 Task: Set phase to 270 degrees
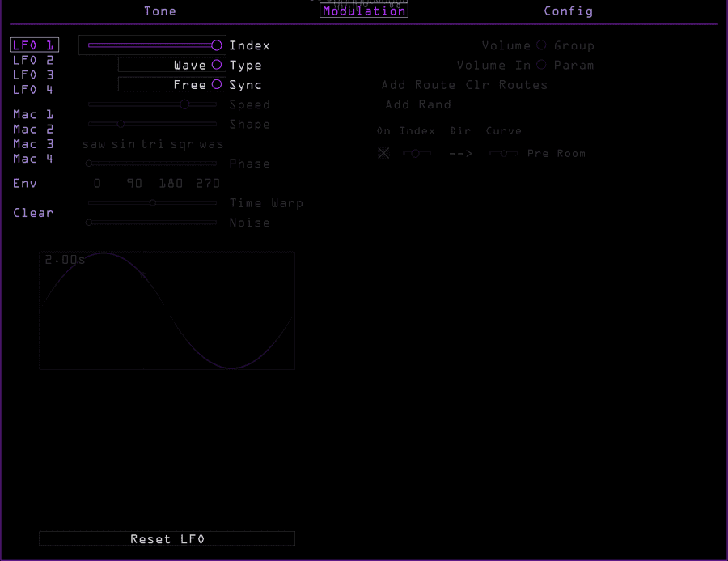click(x=208, y=183)
